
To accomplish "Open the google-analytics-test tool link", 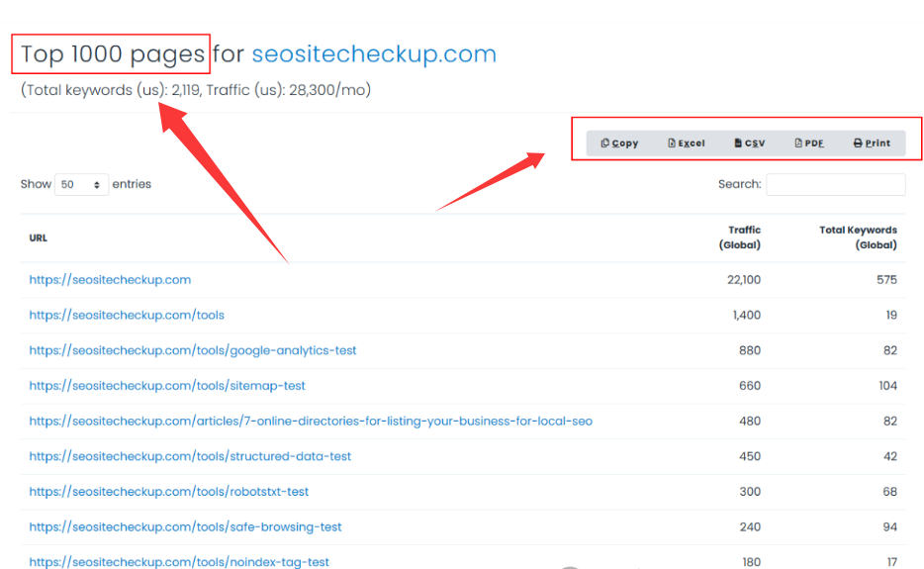I will point(193,350).
